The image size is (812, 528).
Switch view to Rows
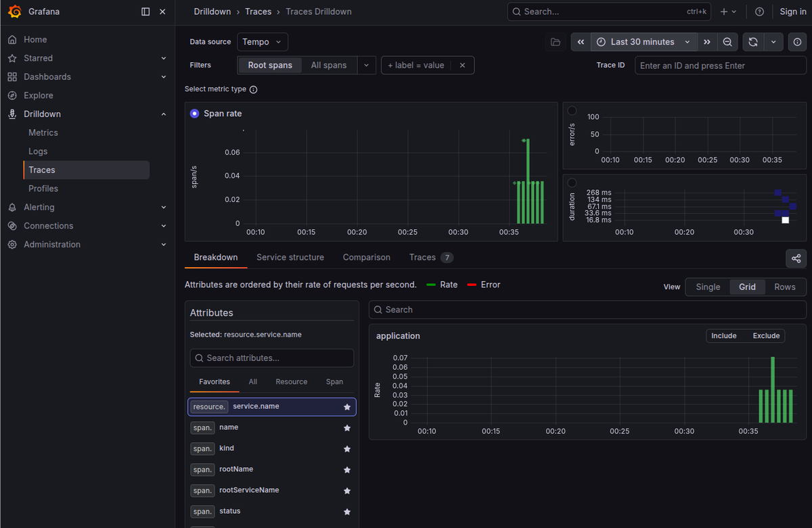(x=785, y=287)
